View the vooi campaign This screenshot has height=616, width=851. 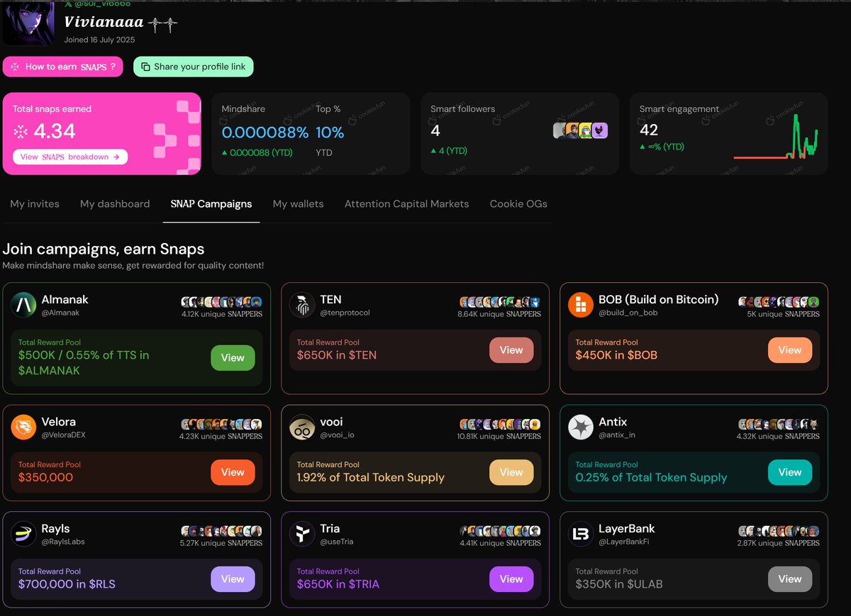coord(511,472)
